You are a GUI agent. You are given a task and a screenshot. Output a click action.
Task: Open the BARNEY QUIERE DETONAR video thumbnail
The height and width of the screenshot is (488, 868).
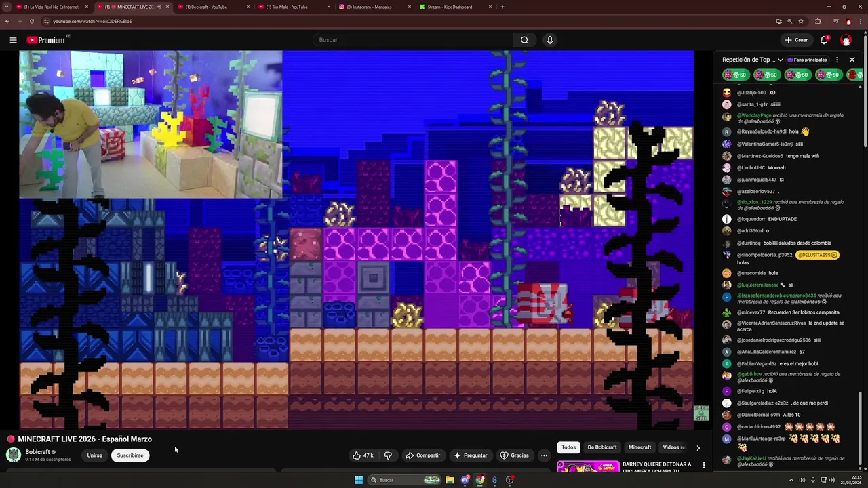tap(587, 466)
